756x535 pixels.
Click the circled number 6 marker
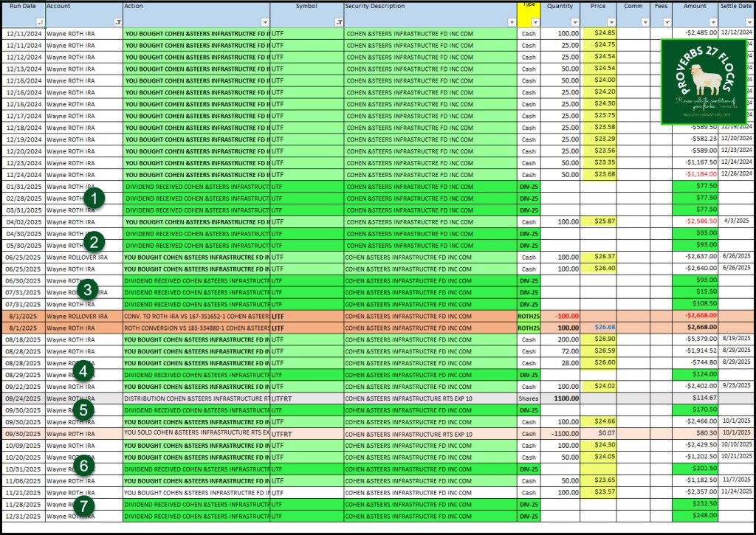tap(86, 465)
